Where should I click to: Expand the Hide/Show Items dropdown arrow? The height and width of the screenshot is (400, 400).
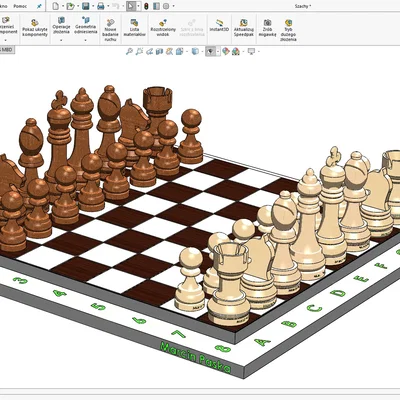218,52
